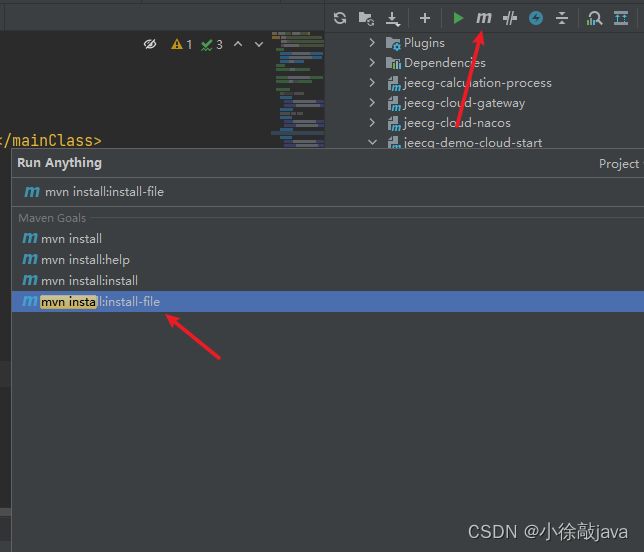
Task: Expand jeecg-cloud-nacos module
Action: coord(372,122)
